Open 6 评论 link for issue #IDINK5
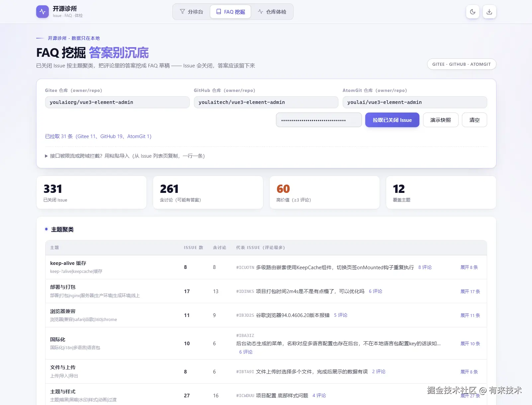532x405 pixels. (x=375, y=291)
